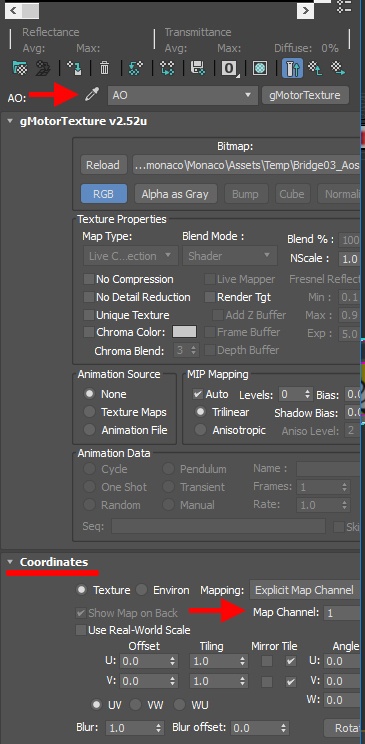Toggle Show Shaded Material in Viewport
365x744 pixels.
[x=260, y=68]
